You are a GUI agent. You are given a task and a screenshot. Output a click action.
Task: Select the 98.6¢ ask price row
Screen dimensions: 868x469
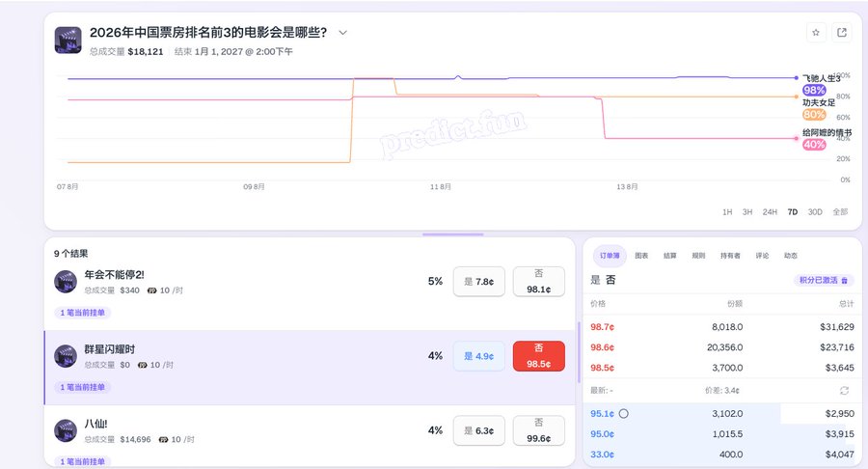click(721, 347)
